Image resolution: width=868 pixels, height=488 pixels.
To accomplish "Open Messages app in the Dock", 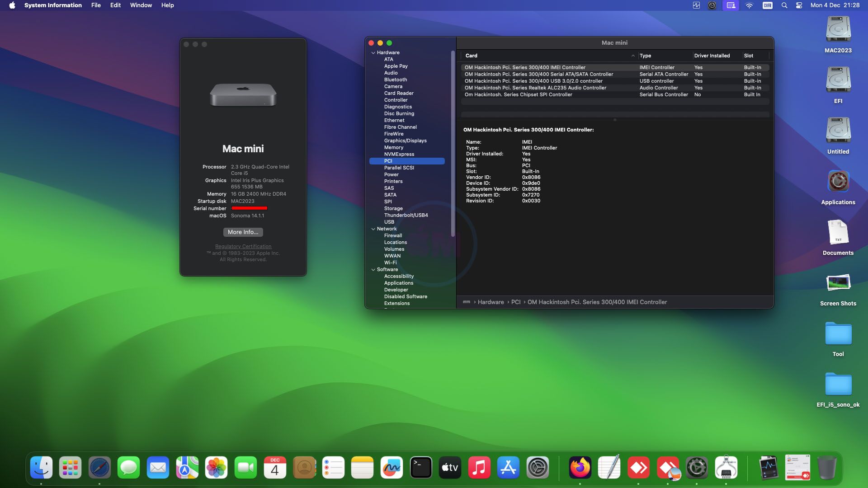I will [x=128, y=468].
